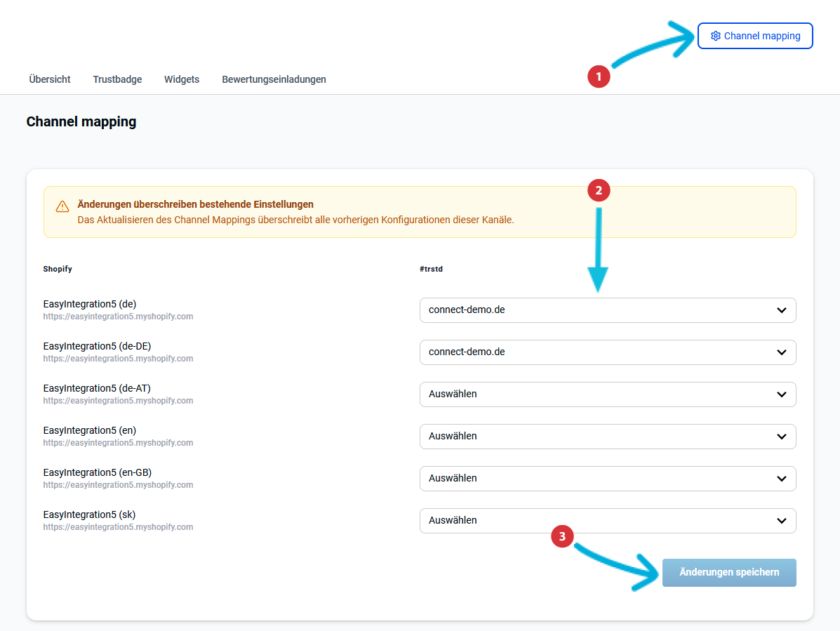
Task: Go to the Widgets tab
Action: coord(182,79)
